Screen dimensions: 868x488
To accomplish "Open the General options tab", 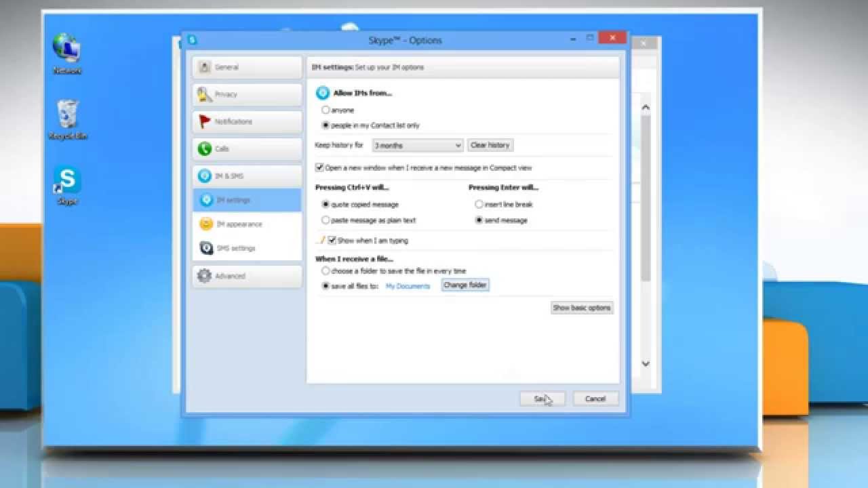I will click(247, 67).
